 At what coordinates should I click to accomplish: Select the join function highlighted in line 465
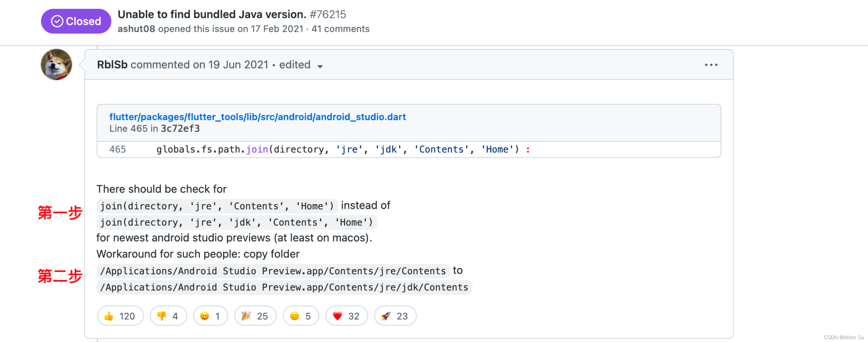pos(257,149)
